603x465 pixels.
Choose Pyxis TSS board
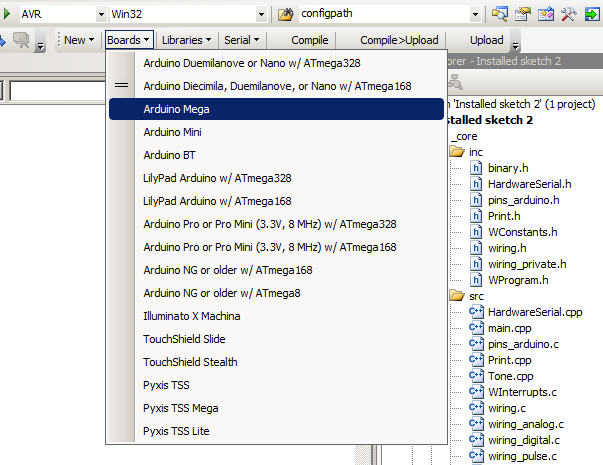click(277, 385)
